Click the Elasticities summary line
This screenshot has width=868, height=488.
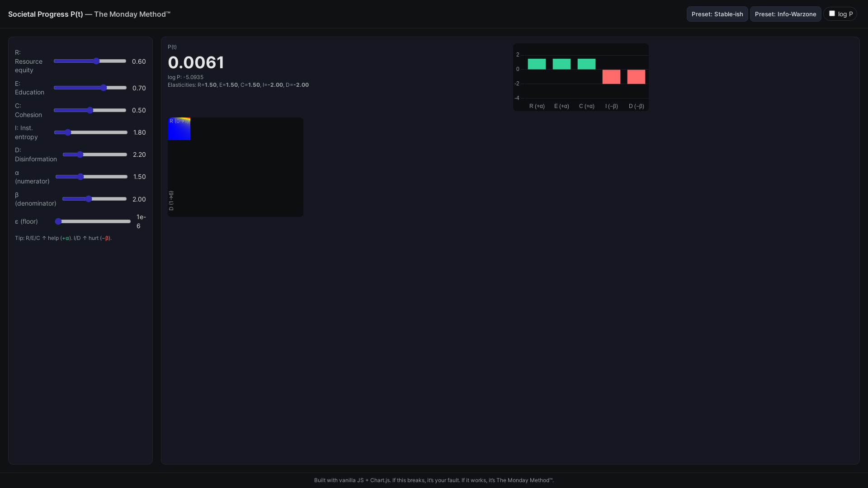pos(238,85)
